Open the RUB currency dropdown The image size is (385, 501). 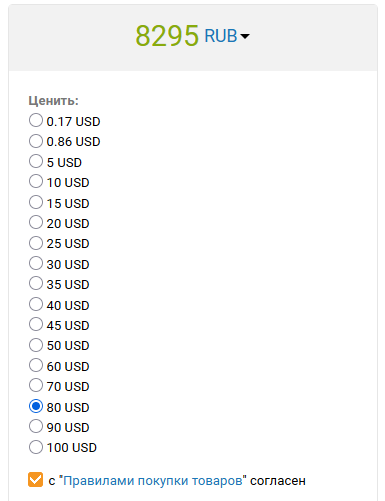click(x=227, y=36)
